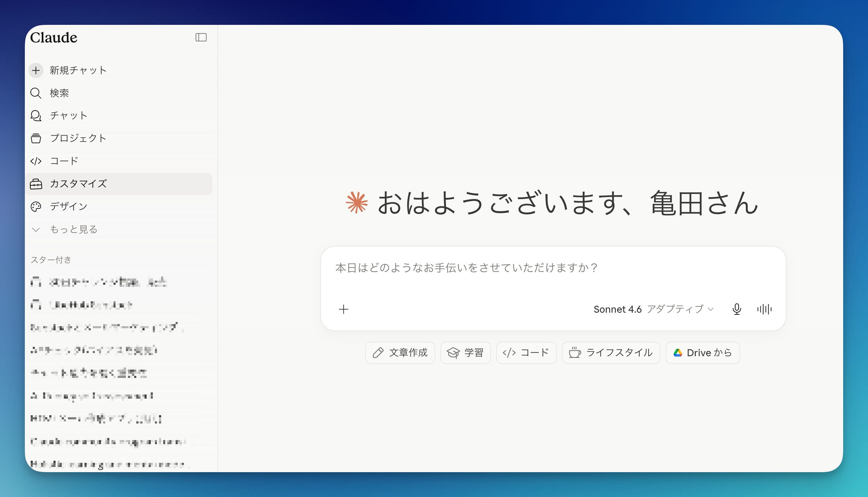Click the plus icon beside 新規チャット

pos(36,70)
